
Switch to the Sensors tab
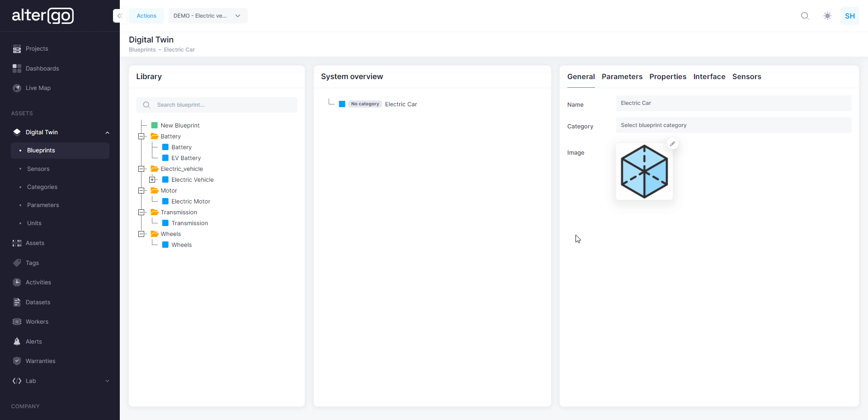coord(746,77)
